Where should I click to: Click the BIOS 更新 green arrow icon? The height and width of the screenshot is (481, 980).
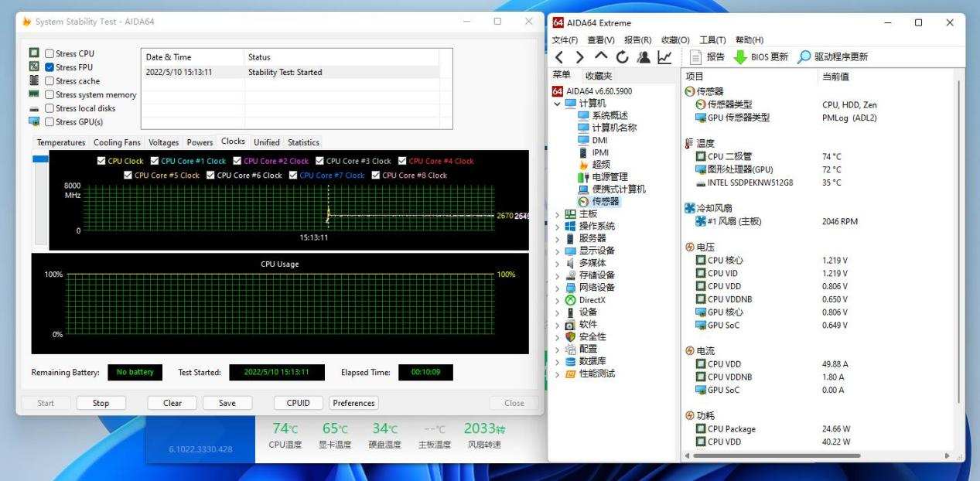[740, 57]
